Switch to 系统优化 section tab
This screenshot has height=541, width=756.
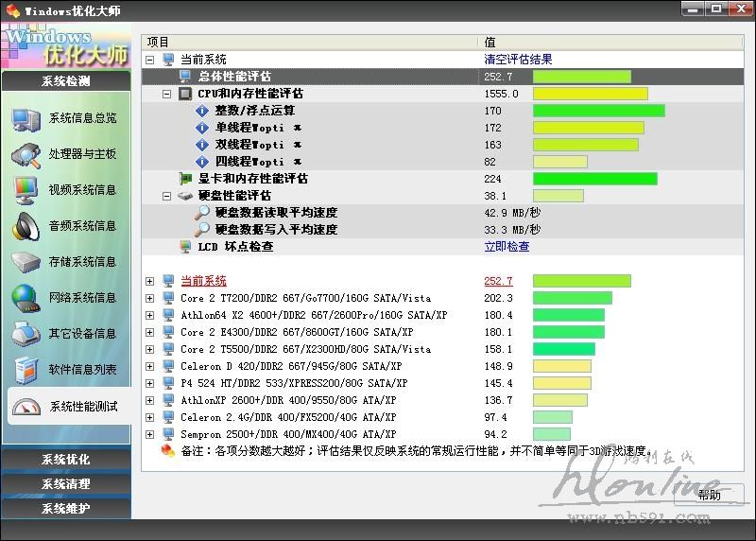(x=66, y=460)
